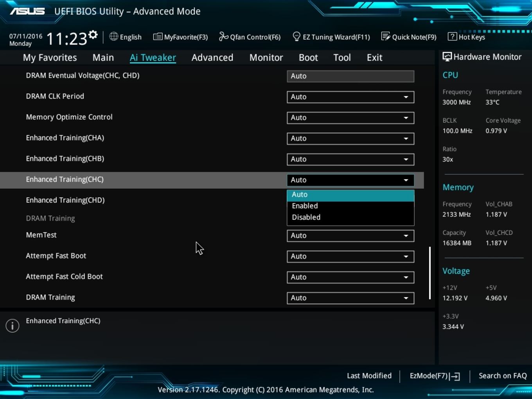
Task: Click the info icon beside help text
Action: pyautogui.click(x=13, y=325)
